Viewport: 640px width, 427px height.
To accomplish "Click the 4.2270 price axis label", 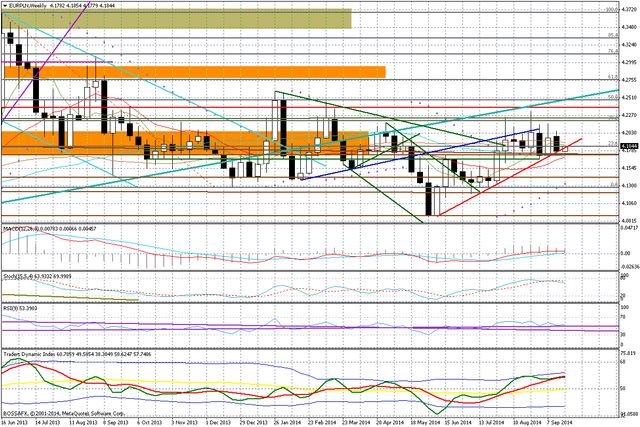I will pos(628,115).
